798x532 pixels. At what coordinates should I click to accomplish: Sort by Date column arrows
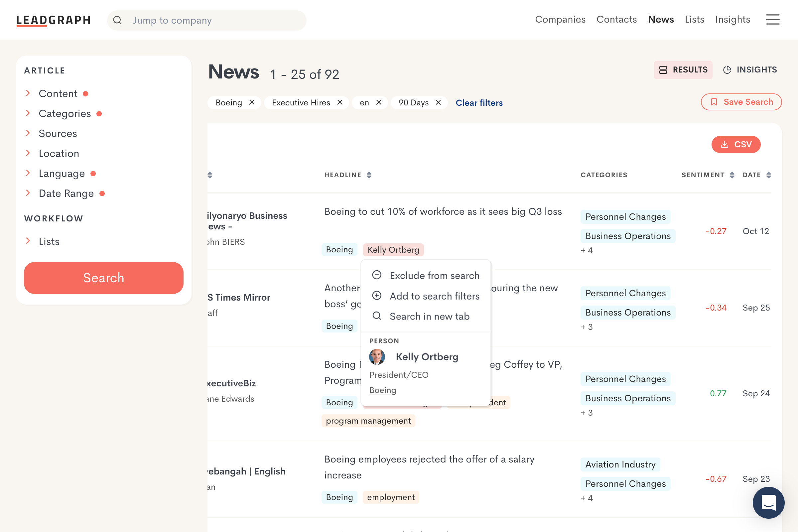pos(768,175)
